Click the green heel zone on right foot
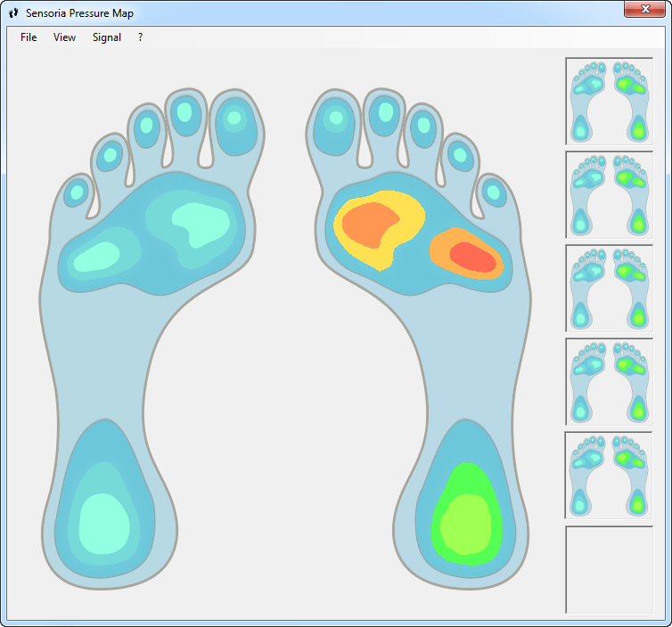The width and height of the screenshot is (672, 627). click(x=466, y=514)
